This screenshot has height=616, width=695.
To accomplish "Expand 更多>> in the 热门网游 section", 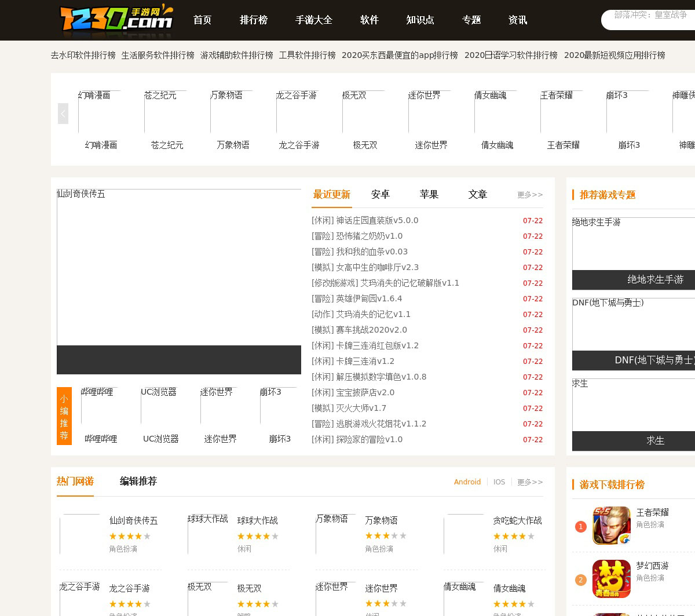I will [529, 482].
